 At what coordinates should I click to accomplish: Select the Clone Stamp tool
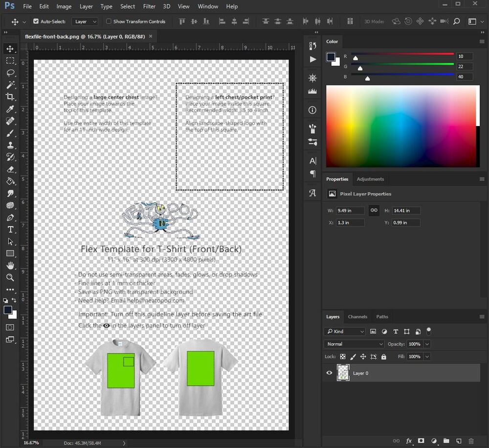[x=10, y=145]
